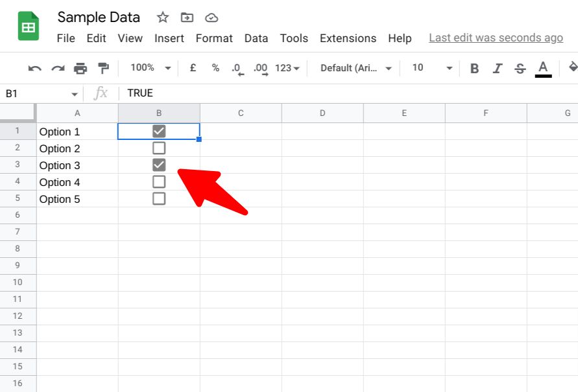This screenshot has width=578, height=392.
Task: Uncheck the checkbox next to Option 1
Action: tap(159, 130)
